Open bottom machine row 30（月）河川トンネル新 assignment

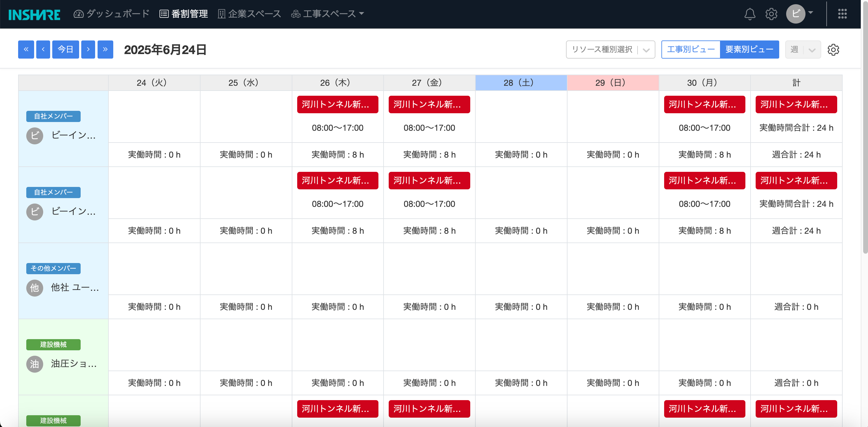coord(705,409)
